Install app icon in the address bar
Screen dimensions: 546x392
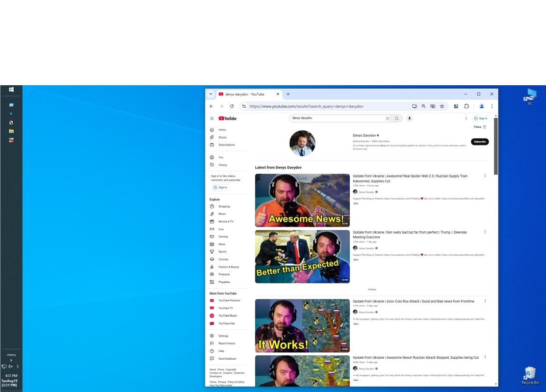click(415, 106)
